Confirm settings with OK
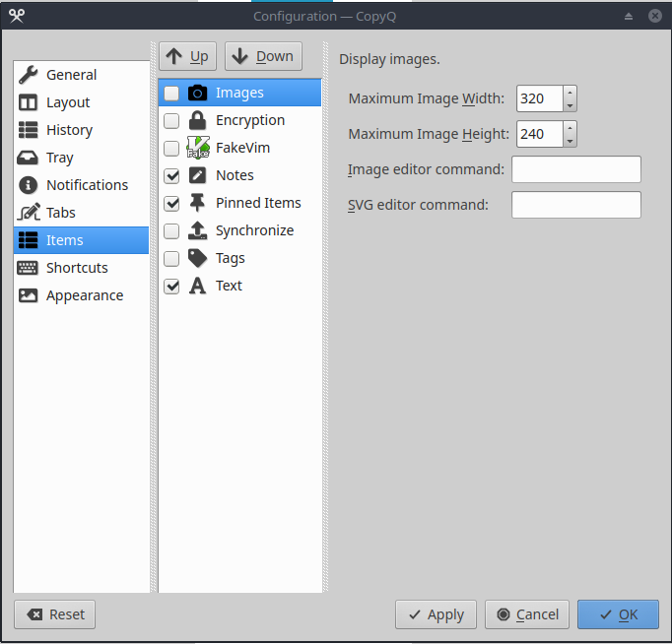 618,614
